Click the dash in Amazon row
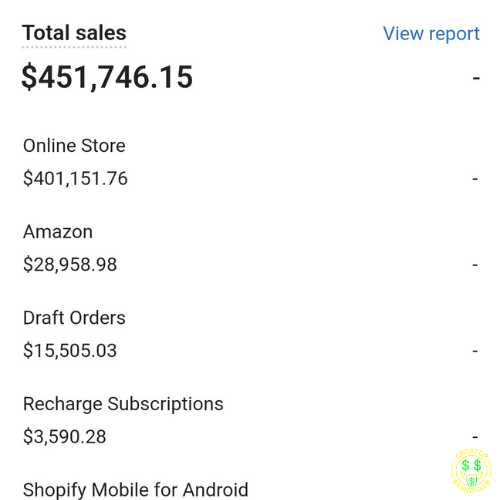Screen dimensions: 500x500 click(475, 265)
